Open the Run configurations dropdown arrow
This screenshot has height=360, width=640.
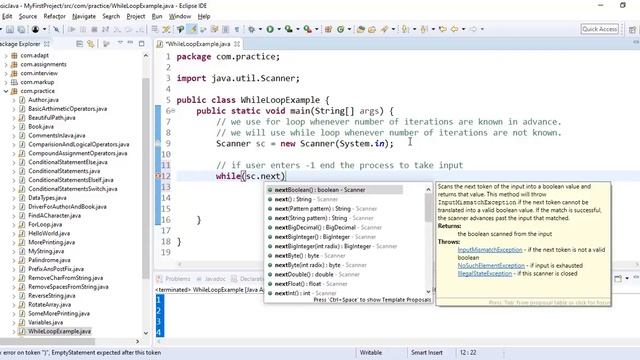click(279, 29)
